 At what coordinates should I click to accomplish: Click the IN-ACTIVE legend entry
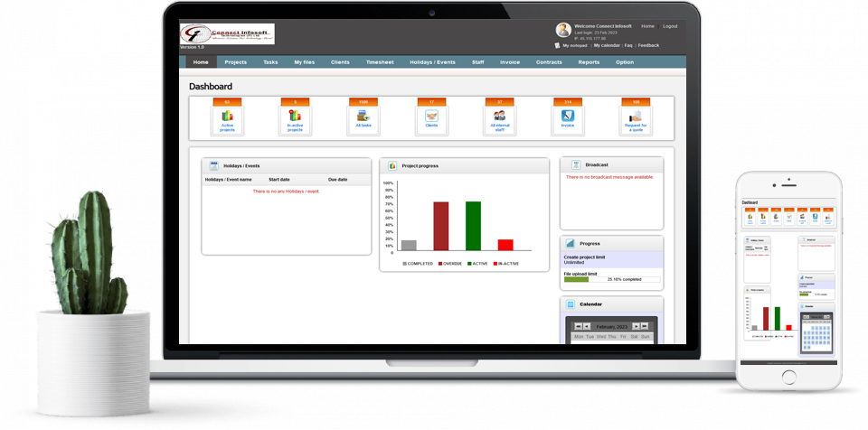coord(506,264)
